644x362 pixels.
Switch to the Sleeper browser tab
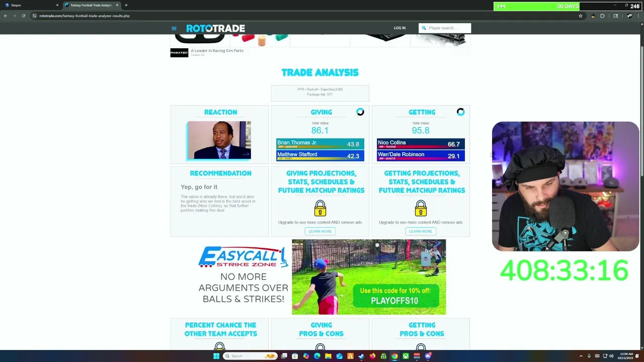tap(30, 5)
